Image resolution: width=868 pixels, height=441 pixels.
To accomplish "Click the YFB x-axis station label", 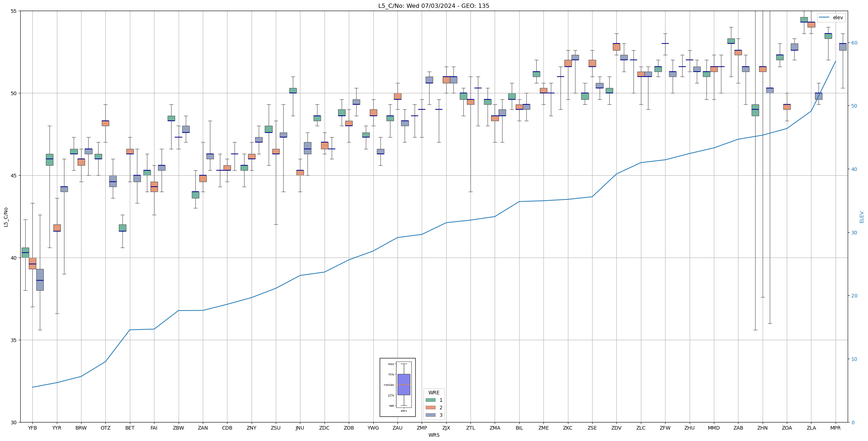I will point(32,428).
